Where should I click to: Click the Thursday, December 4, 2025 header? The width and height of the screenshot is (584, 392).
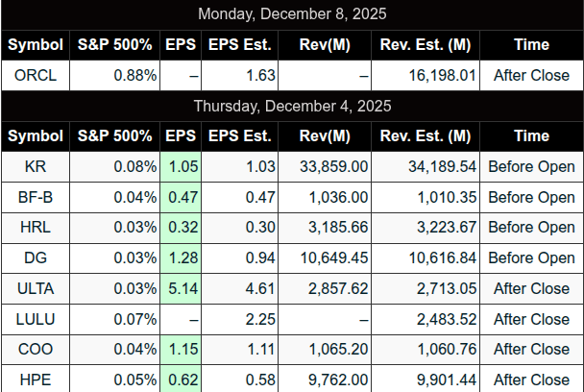point(292,106)
